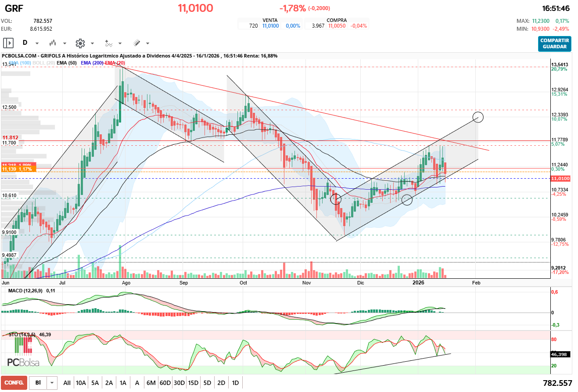Click the daily timeframe 'D' selector
578x392 pixels.
(25, 43)
